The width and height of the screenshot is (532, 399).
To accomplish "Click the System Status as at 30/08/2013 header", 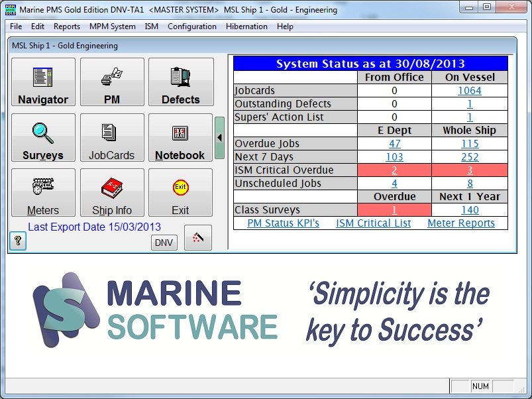I will point(370,64).
